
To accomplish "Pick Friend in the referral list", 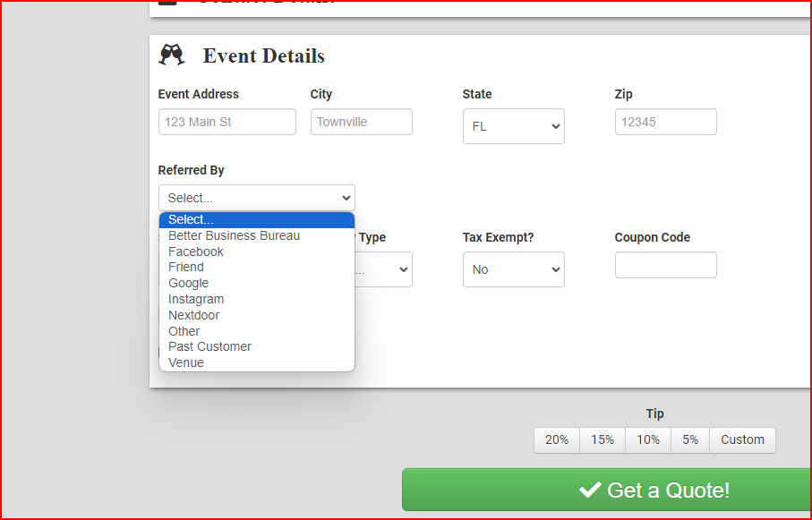I will (x=186, y=267).
